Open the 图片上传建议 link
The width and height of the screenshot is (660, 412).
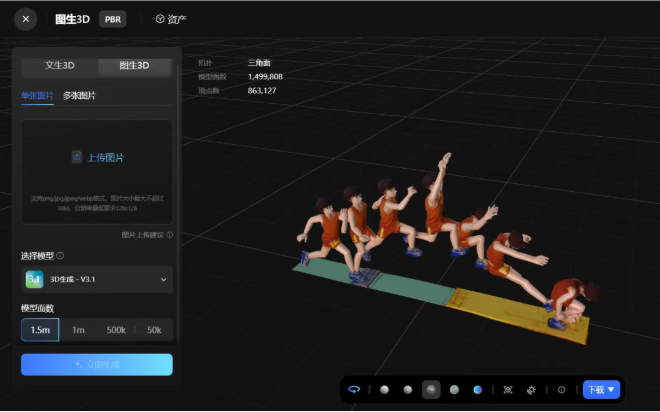tap(143, 235)
